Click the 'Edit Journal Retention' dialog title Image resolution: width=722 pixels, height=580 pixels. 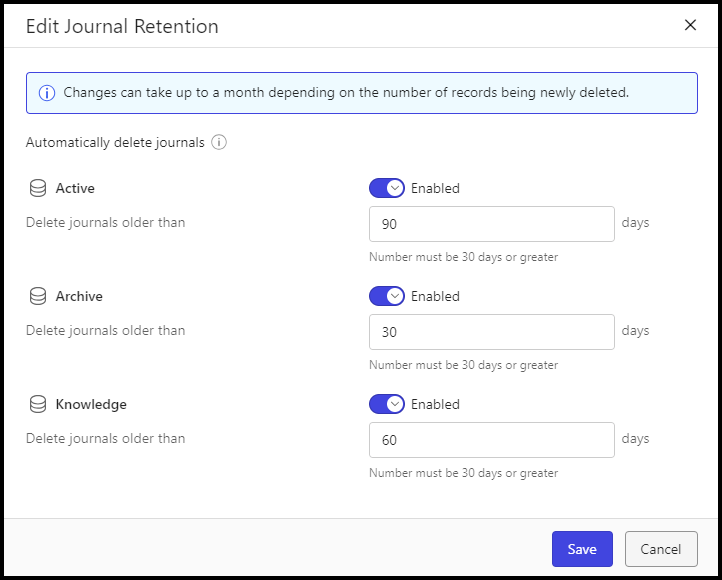(122, 26)
